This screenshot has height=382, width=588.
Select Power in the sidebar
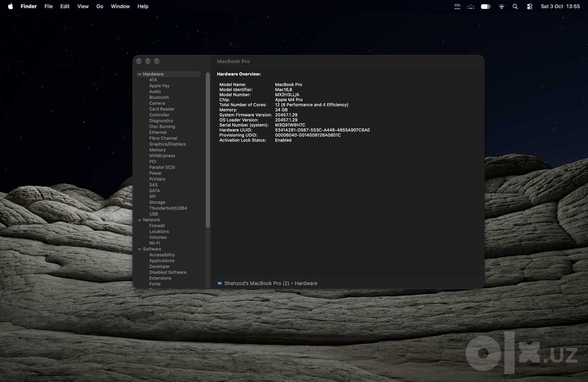[x=155, y=173]
